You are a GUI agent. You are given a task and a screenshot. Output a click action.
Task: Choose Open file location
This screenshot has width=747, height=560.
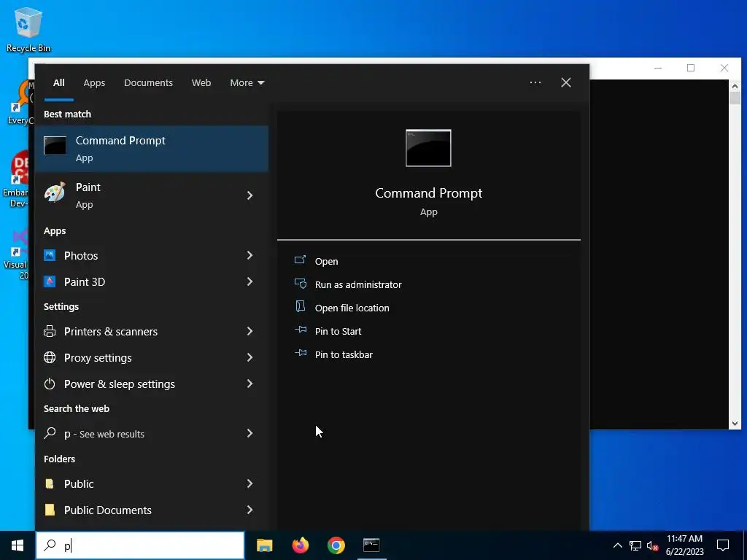(352, 308)
